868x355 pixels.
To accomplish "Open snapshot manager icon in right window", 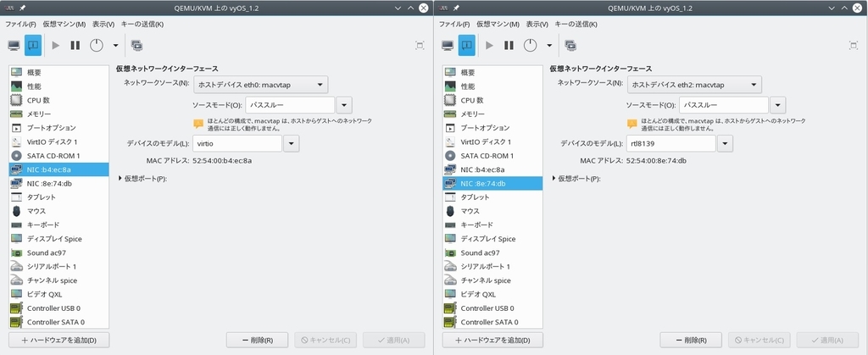I will point(570,46).
